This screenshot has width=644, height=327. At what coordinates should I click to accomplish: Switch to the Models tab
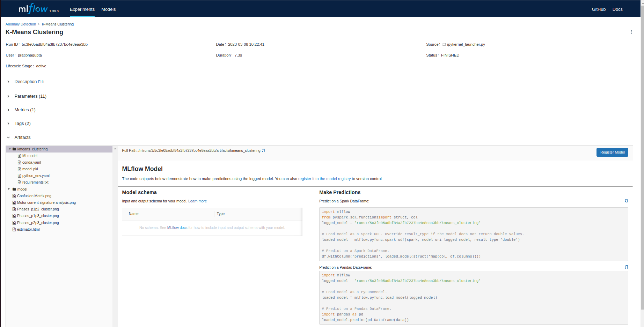click(x=108, y=9)
